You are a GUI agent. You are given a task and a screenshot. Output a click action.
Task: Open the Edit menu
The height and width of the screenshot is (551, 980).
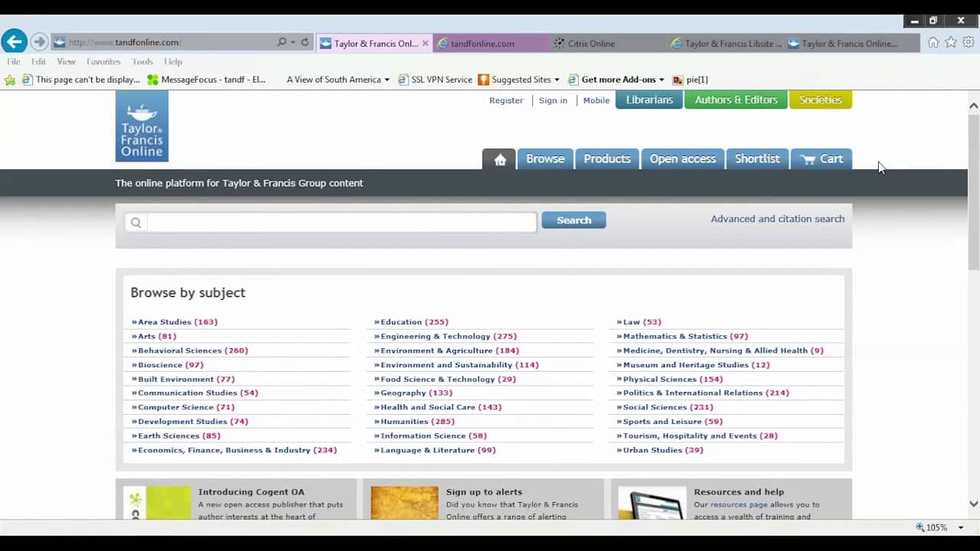[38, 61]
